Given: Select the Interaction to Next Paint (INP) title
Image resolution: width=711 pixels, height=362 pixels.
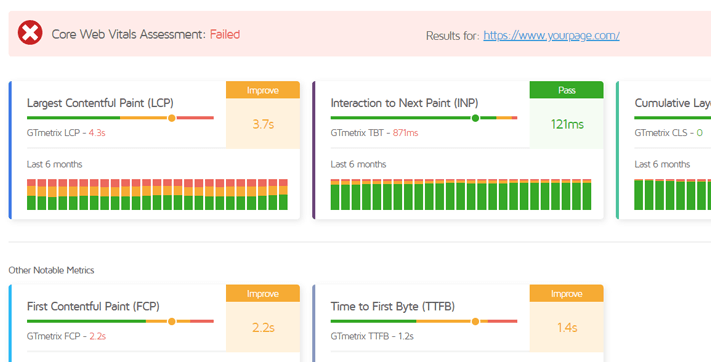Looking at the screenshot, I should coord(404,103).
